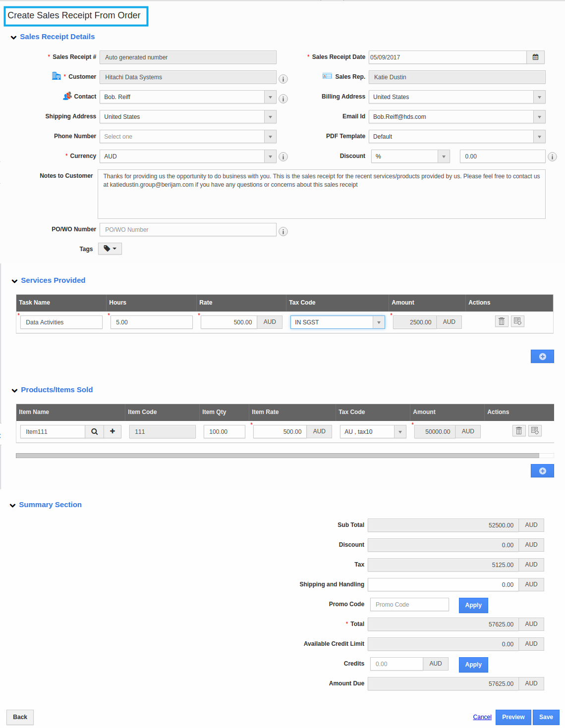Open the IN SGST Tax Code dropdown
The height and width of the screenshot is (728, 565).
[x=379, y=322]
